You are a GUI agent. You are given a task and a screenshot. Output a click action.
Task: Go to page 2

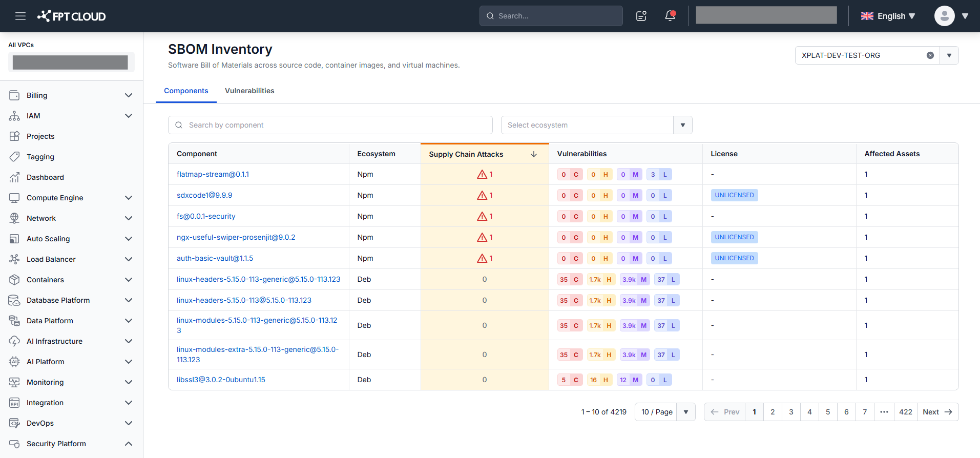[773, 412]
